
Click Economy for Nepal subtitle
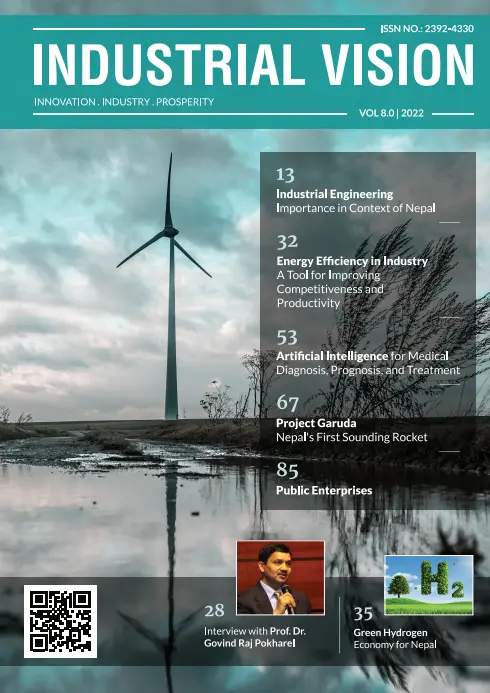click(x=395, y=645)
